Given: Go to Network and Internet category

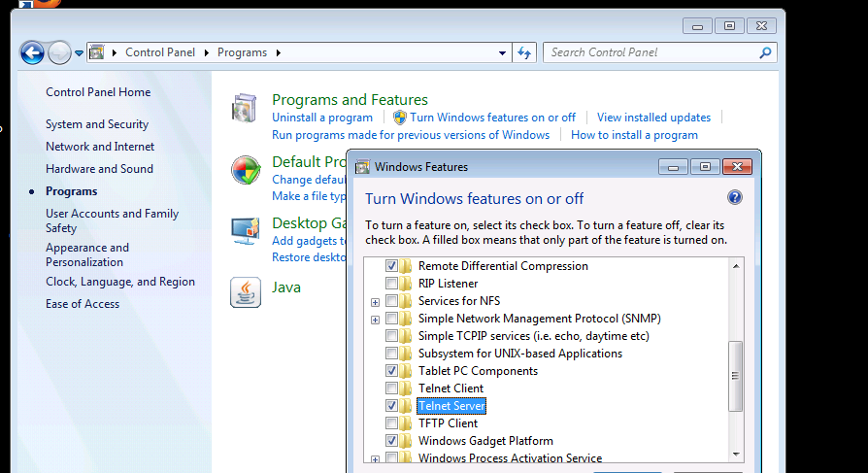Looking at the screenshot, I should point(100,147).
